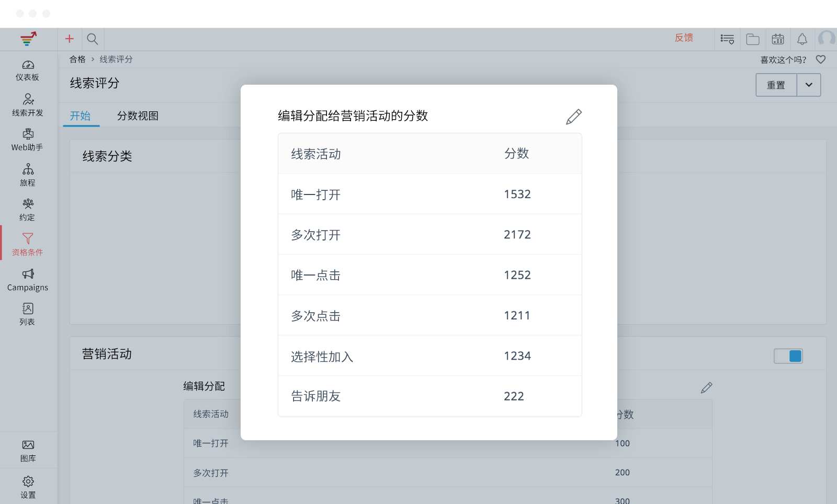Screen dimensions: 837x504
Task: Open the notifications bell icon
Action: coord(802,39)
